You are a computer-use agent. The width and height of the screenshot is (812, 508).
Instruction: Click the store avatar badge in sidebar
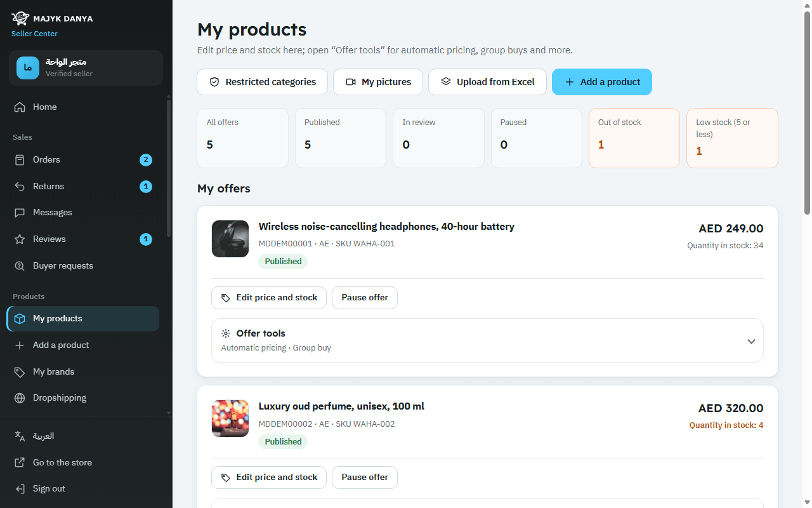pos(28,68)
